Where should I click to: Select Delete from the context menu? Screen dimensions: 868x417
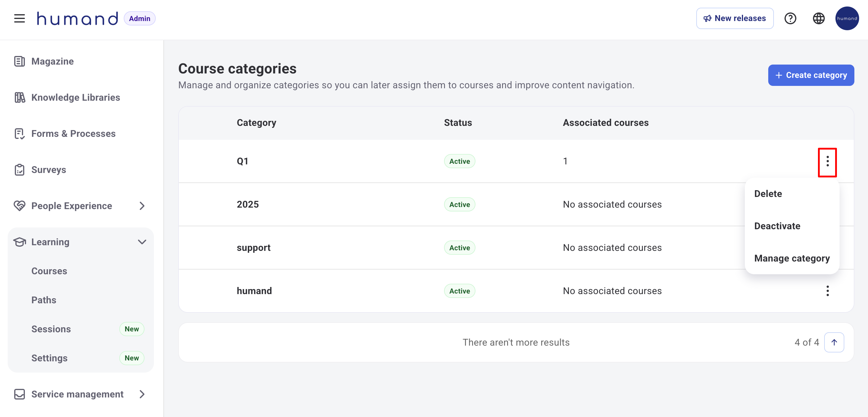click(x=768, y=193)
